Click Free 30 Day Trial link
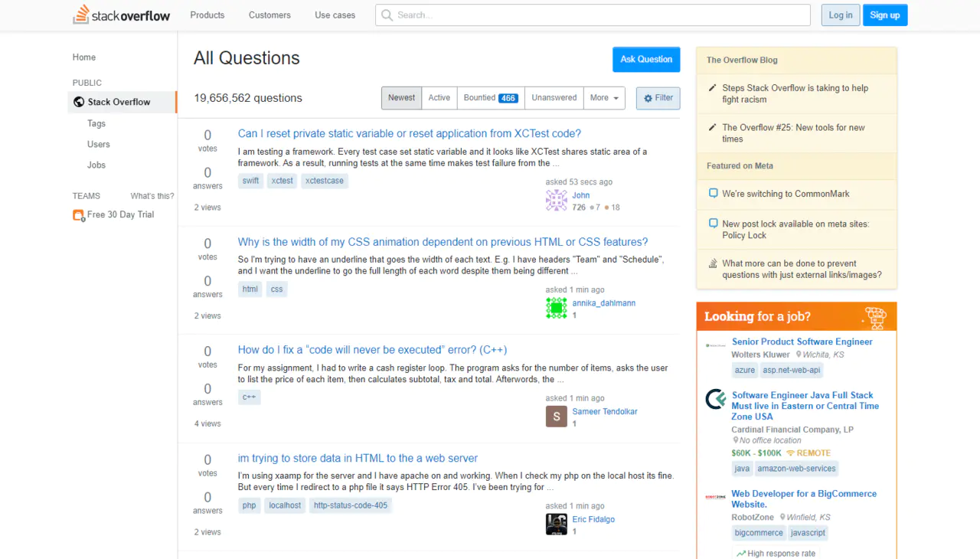 pyautogui.click(x=121, y=214)
